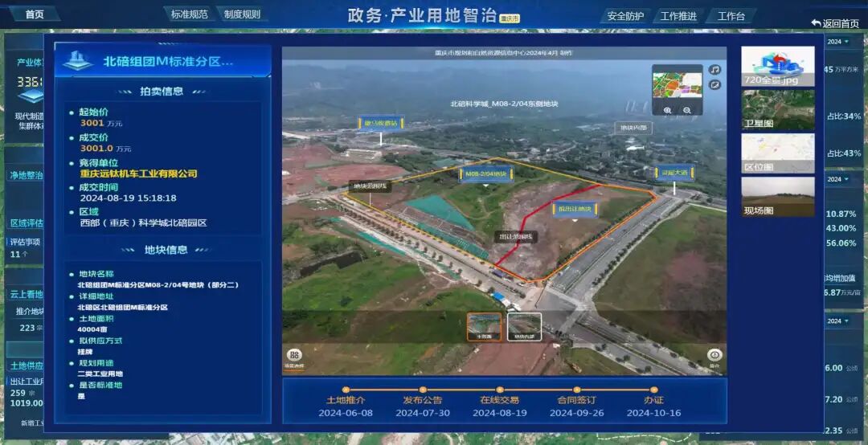The height and width of the screenshot is (445, 868).
Task: Open the 2024 dropdown above 10.87%
Action: tap(838, 179)
